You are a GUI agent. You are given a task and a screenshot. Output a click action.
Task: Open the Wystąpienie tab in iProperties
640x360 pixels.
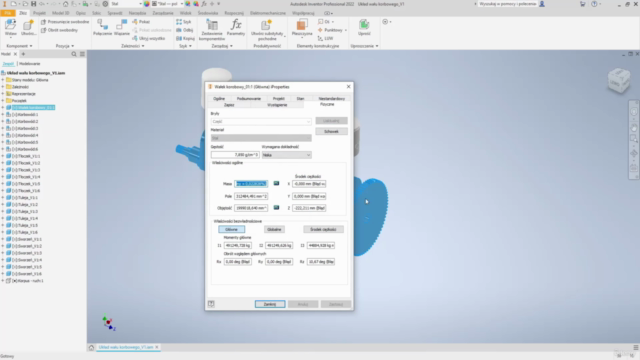277,105
